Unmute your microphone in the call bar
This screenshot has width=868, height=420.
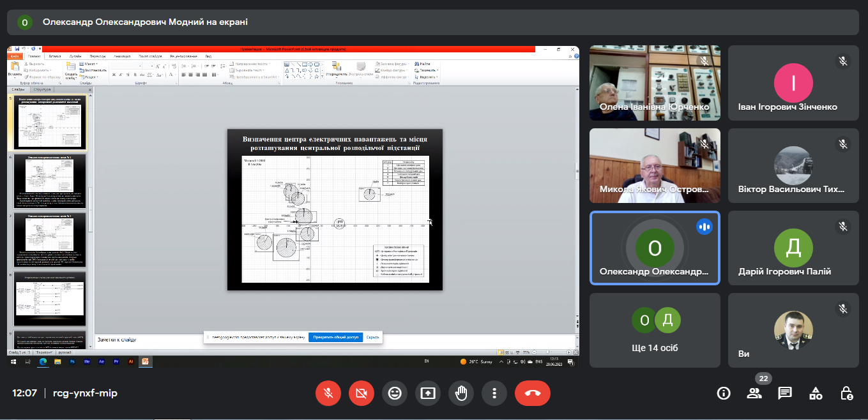pos(328,393)
